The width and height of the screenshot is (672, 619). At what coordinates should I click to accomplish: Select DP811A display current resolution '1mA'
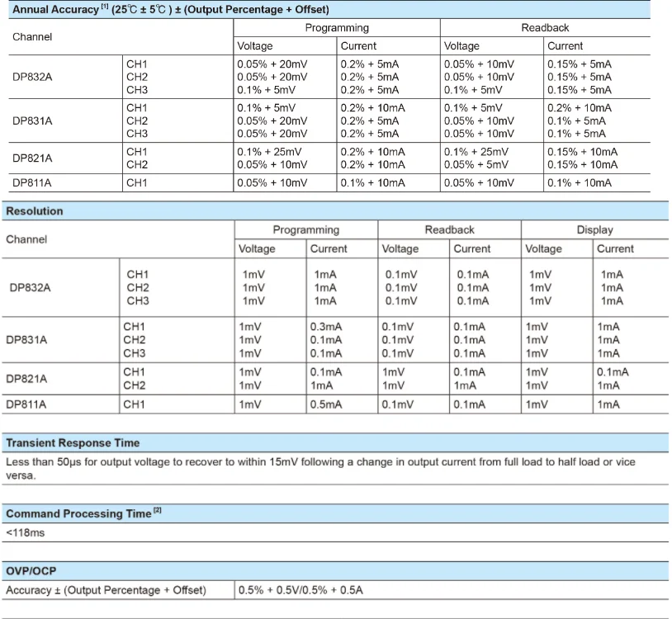(608, 404)
